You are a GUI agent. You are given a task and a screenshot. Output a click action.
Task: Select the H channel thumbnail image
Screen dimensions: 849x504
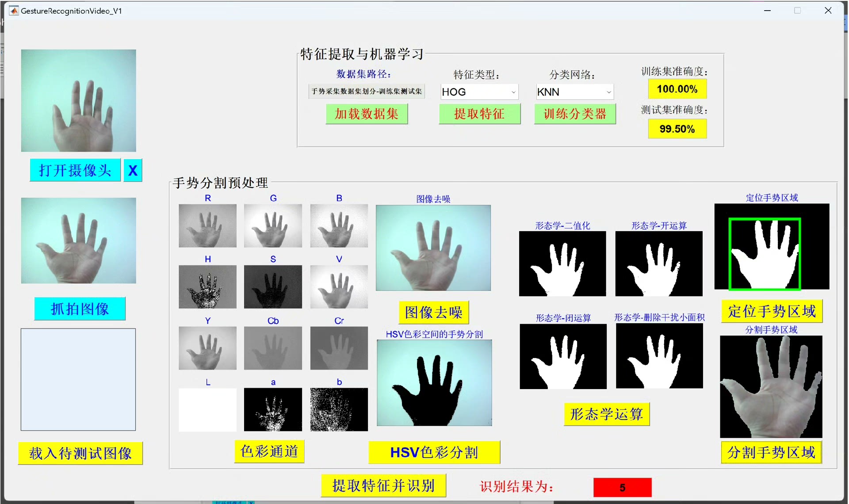(x=207, y=286)
